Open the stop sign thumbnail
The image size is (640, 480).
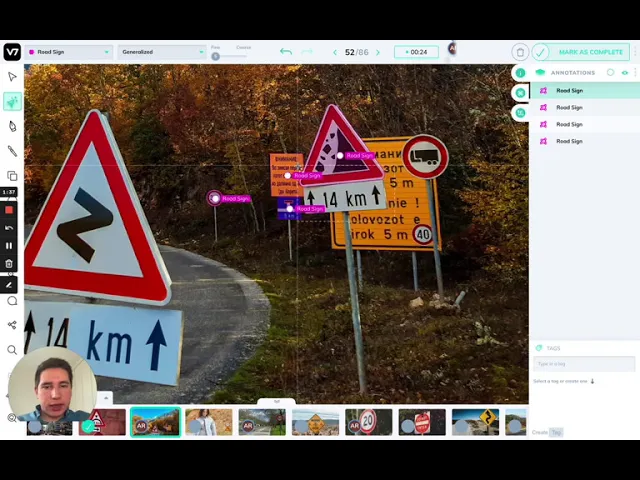[x=422, y=422]
